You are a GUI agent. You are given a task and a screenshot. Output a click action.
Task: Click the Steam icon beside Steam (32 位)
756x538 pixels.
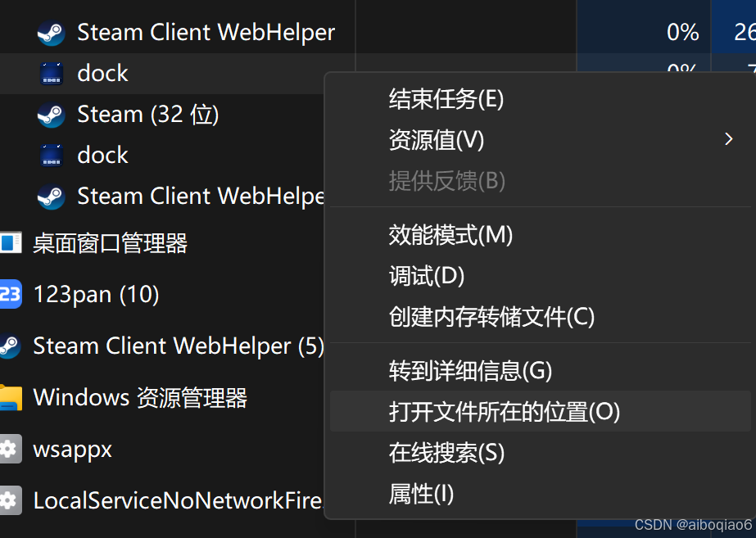51,115
